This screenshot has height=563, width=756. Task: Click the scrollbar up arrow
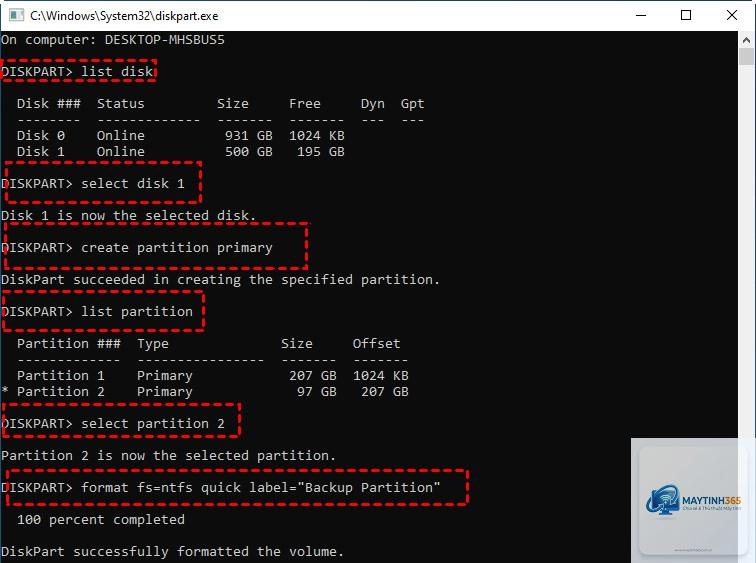pyautogui.click(x=746, y=40)
